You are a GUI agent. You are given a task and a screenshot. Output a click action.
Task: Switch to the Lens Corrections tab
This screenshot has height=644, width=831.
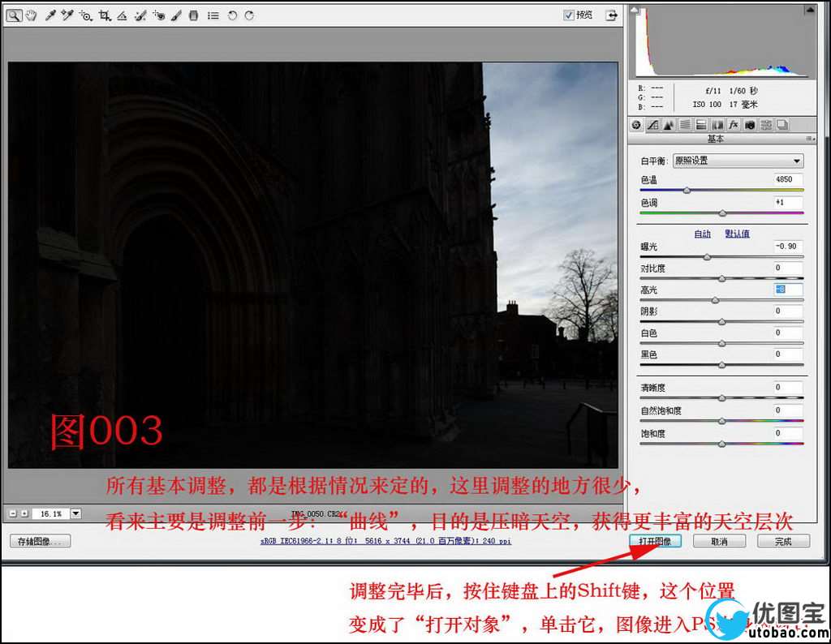(717, 125)
